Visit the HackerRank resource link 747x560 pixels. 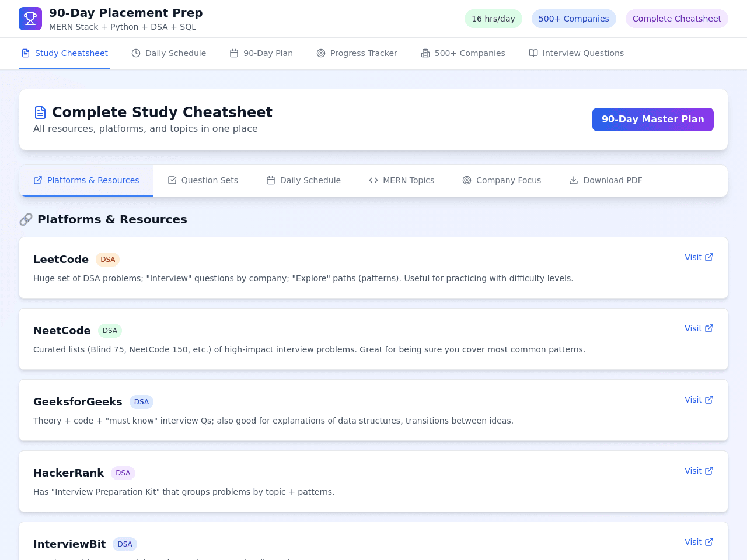point(699,471)
